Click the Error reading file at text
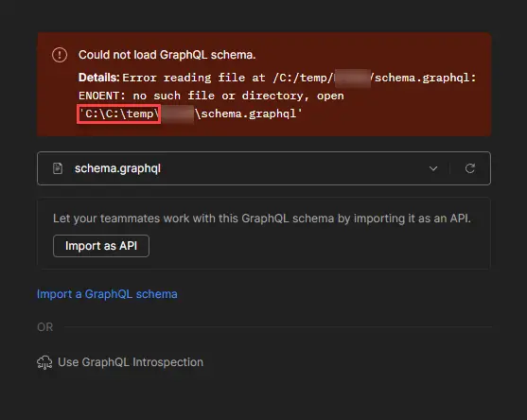The width and height of the screenshot is (527, 420). (x=194, y=78)
